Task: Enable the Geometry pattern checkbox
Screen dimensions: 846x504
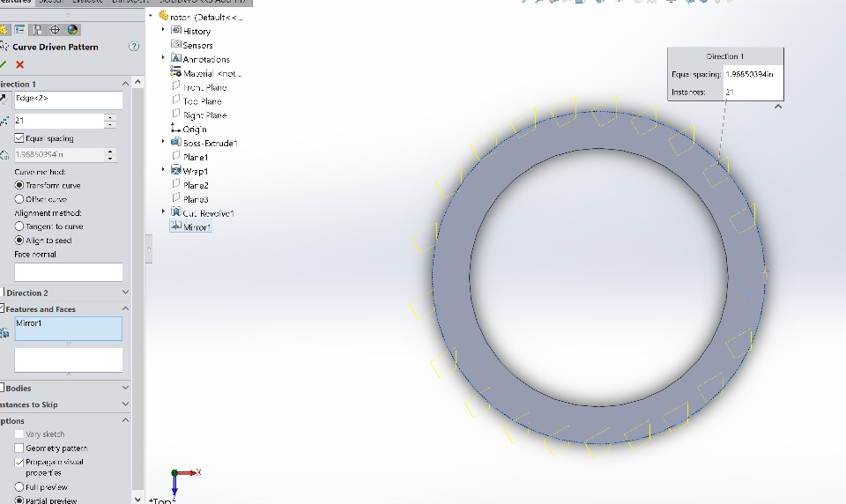Action: [19, 448]
